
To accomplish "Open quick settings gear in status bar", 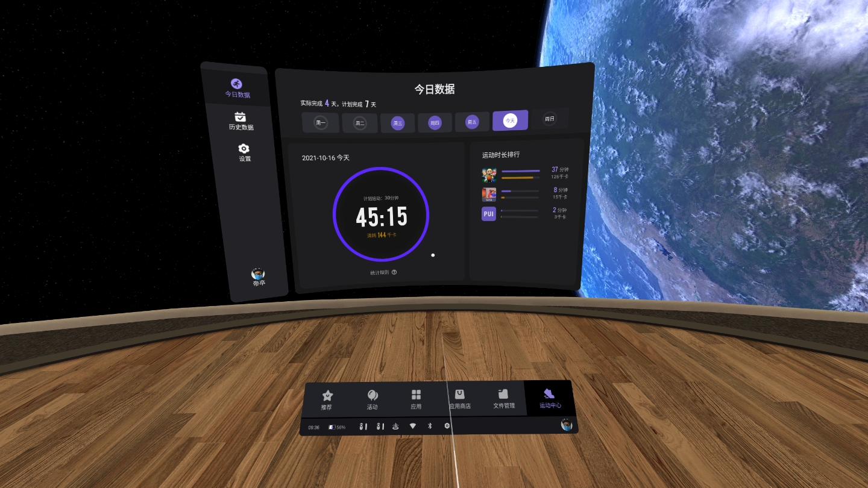I will pos(447,426).
